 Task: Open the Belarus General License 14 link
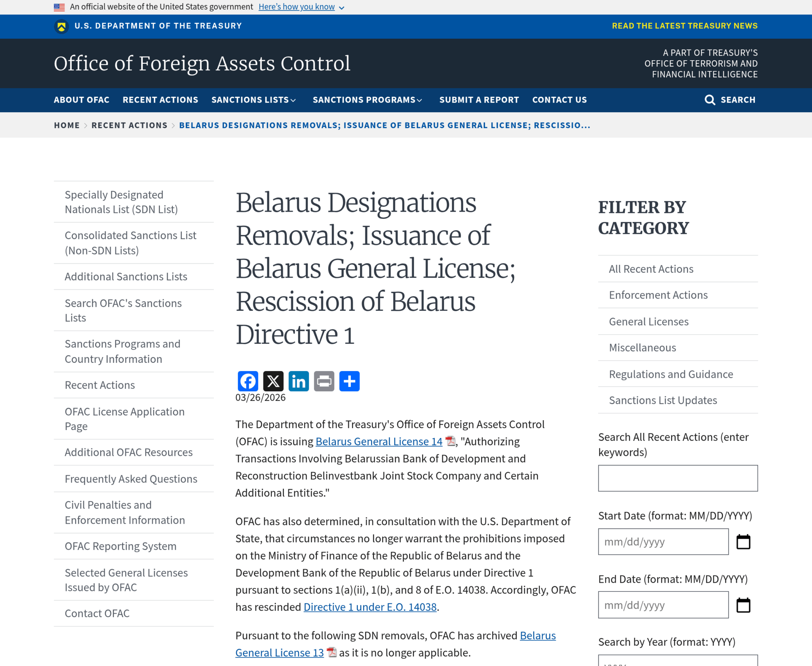click(379, 442)
